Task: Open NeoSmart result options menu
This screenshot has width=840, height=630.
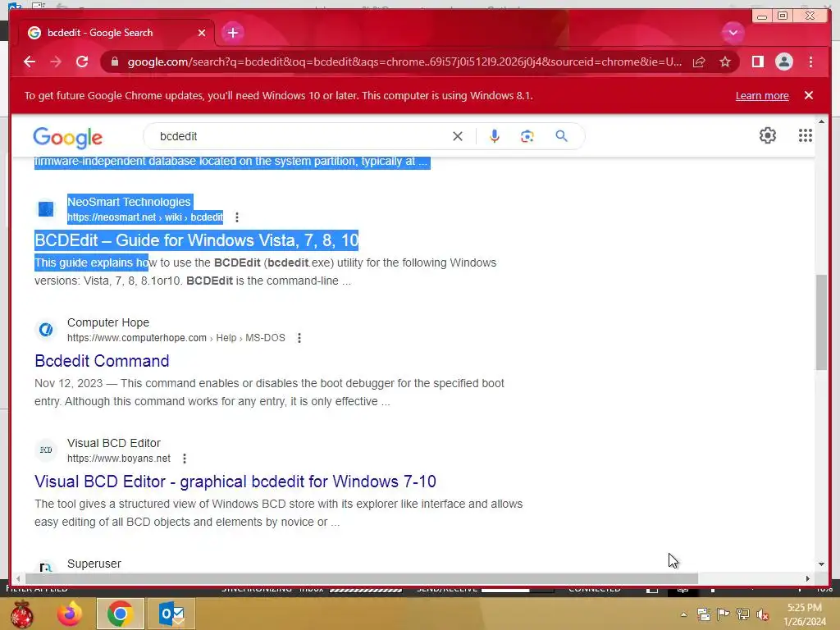Action: coord(237,217)
